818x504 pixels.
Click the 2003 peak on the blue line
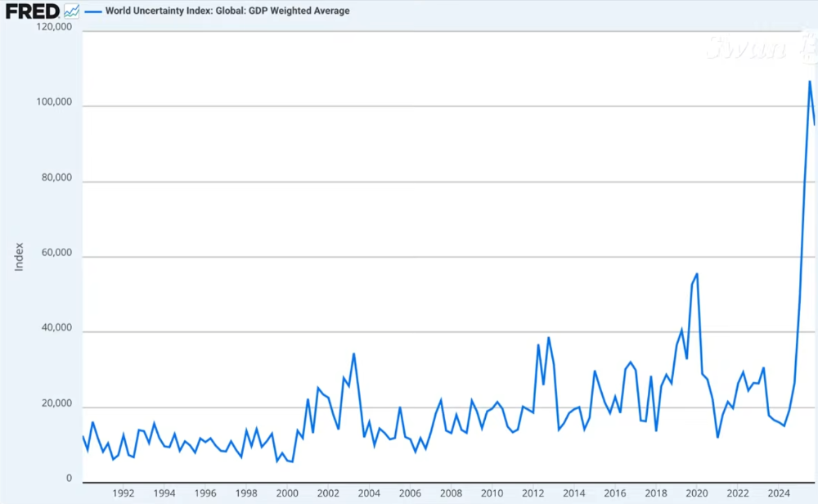(x=353, y=353)
